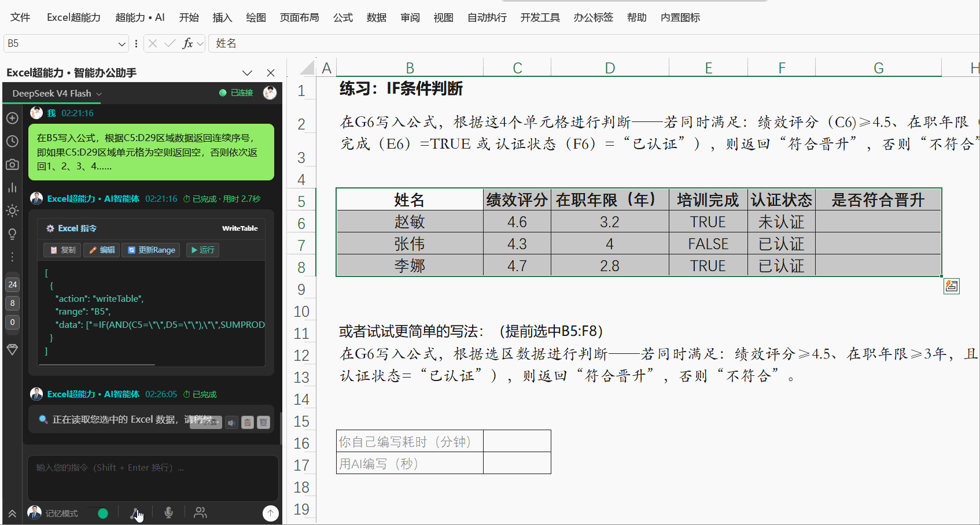Start a new chat with the plus icon
980x525 pixels.
(x=12, y=118)
